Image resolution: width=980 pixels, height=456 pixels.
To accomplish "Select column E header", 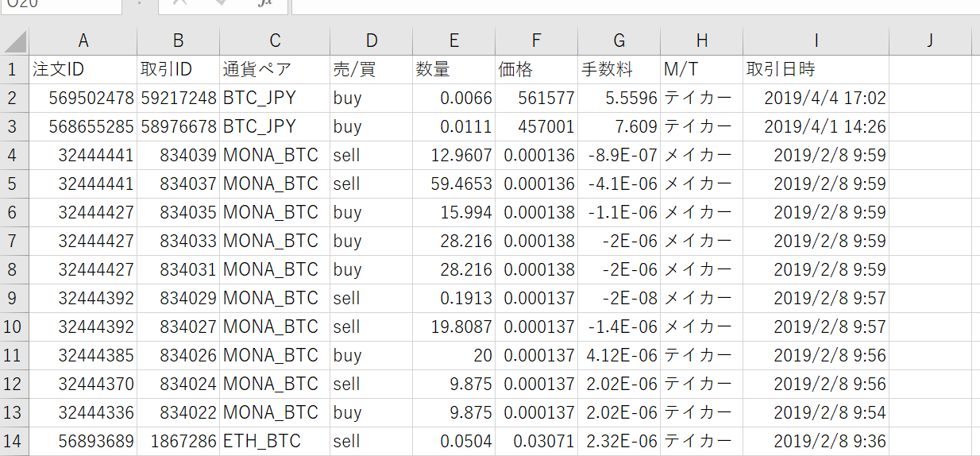I will pyautogui.click(x=453, y=41).
